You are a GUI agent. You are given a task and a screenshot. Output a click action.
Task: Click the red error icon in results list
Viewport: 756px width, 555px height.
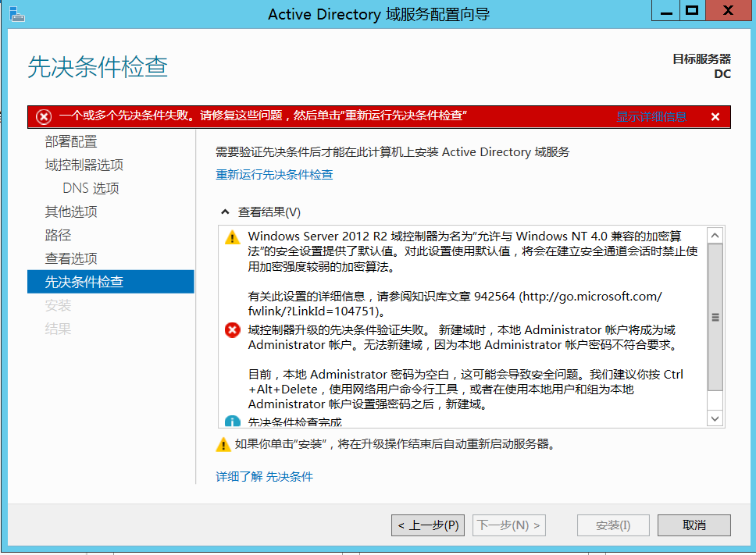[232, 330]
